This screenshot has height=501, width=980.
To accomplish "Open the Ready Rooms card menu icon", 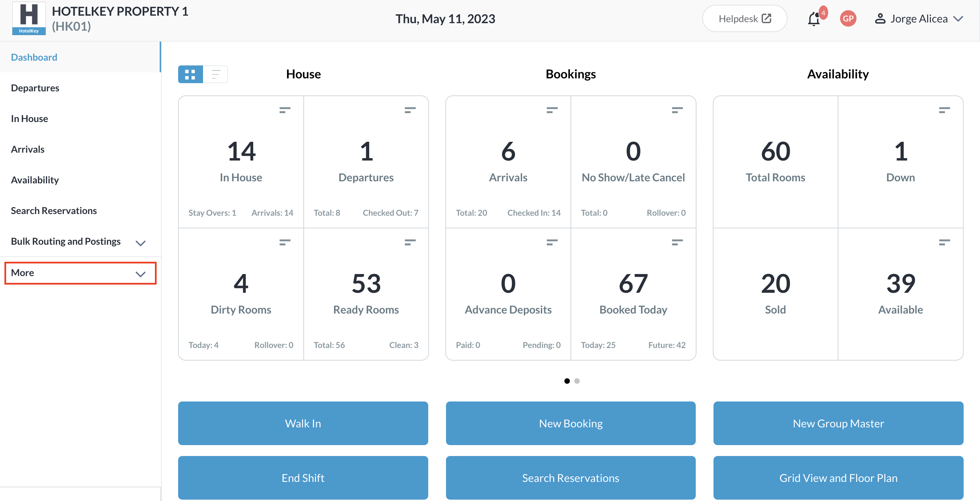I will click(x=410, y=242).
